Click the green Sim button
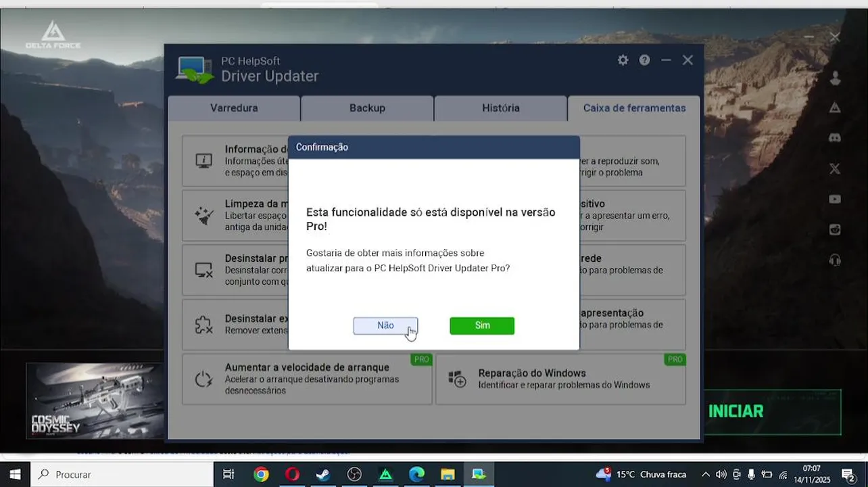The image size is (868, 487). (482, 325)
